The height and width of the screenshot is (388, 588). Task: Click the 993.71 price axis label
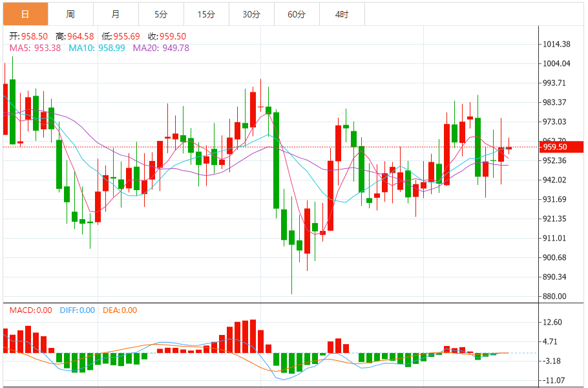pyautogui.click(x=554, y=83)
